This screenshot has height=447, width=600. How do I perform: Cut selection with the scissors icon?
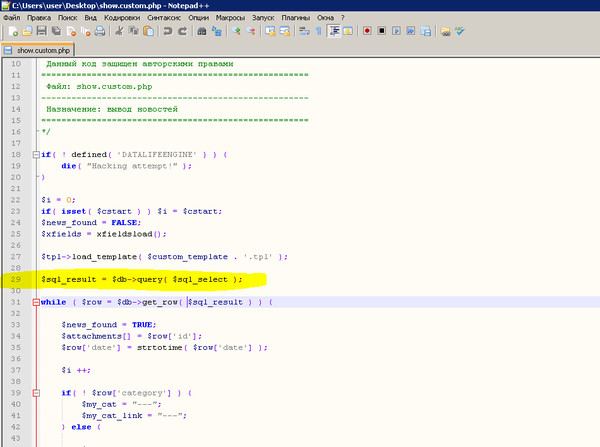pyautogui.click(x=119, y=31)
